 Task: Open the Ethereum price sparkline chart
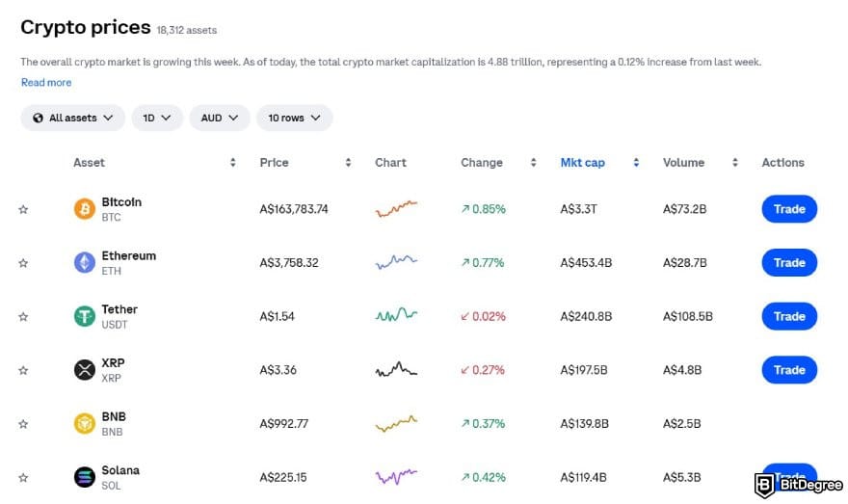point(396,262)
